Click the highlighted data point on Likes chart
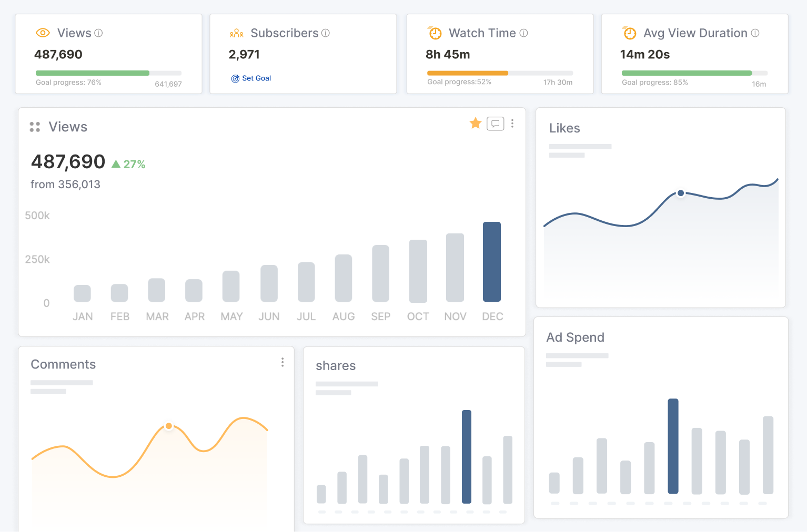This screenshot has width=807, height=532. click(681, 193)
